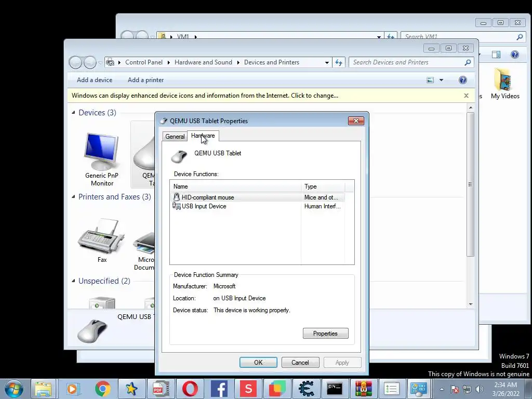
Task: Collapse the Devices (3) group
Action: [x=73, y=112]
